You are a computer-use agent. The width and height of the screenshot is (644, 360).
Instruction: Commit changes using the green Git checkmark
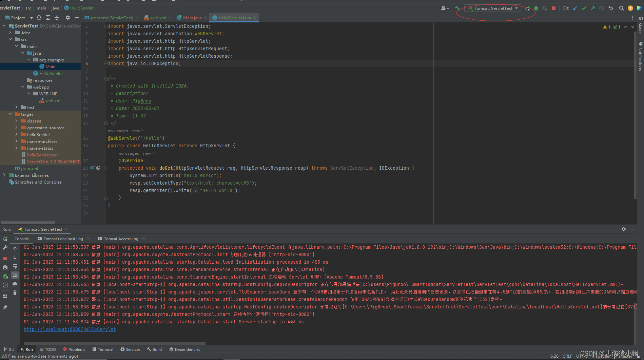584,8
